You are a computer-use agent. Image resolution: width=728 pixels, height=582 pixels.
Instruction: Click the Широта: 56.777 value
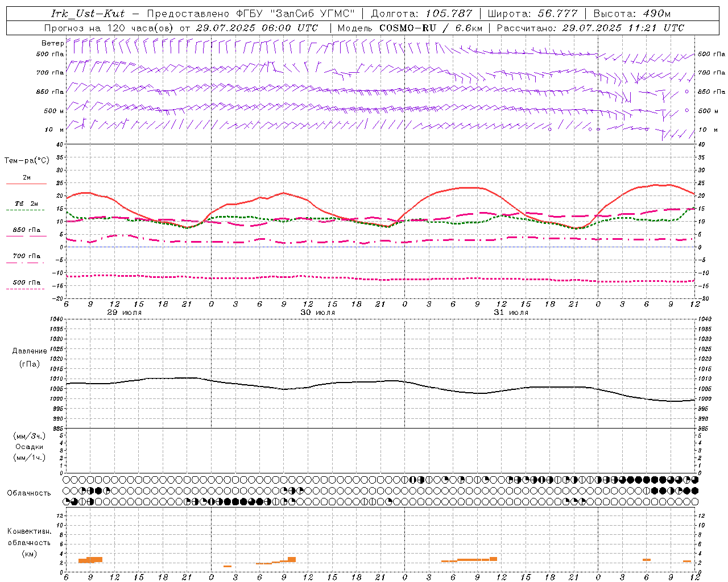tap(533, 14)
